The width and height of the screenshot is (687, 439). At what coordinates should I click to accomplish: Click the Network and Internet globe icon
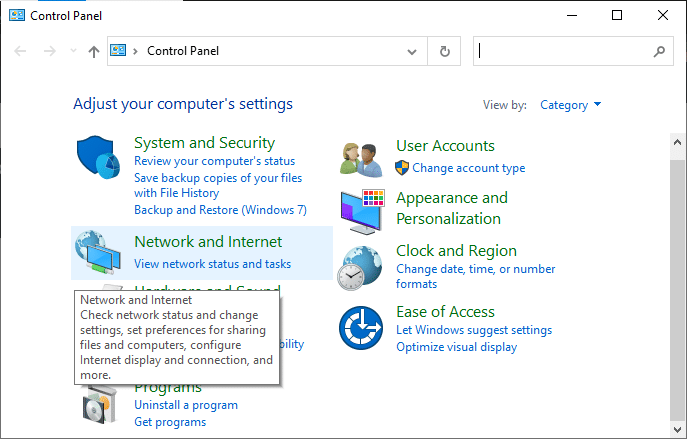point(101,253)
